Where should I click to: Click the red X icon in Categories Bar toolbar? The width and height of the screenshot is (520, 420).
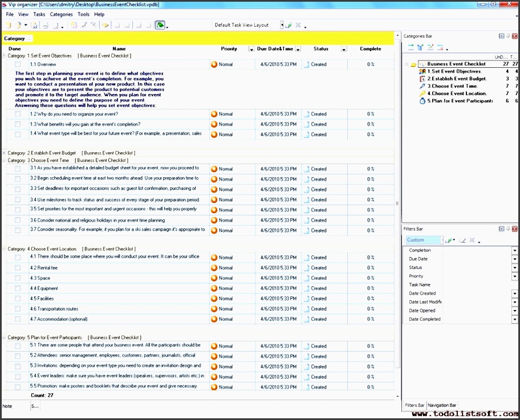click(440, 48)
